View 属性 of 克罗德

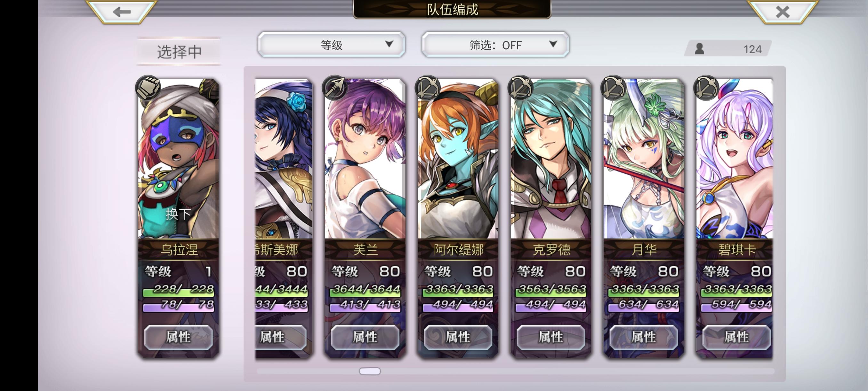point(551,337)
